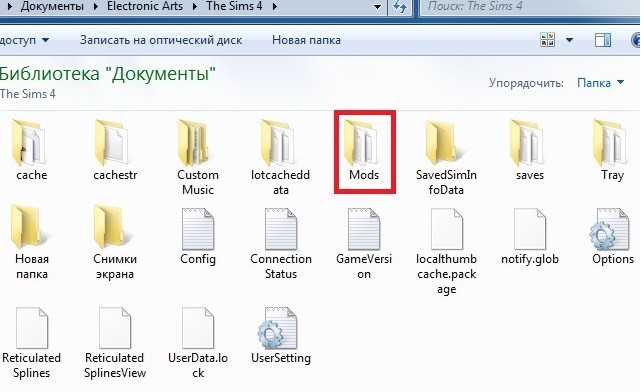Screen dimensions: 641x392
Task: Toggle the preview pane button
Action: click(603, 40)
